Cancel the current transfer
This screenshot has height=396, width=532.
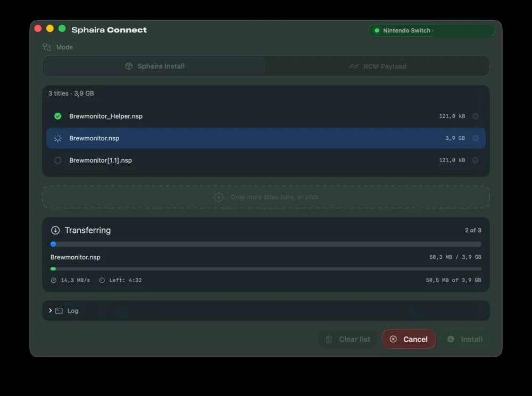(x=409, y=339)
